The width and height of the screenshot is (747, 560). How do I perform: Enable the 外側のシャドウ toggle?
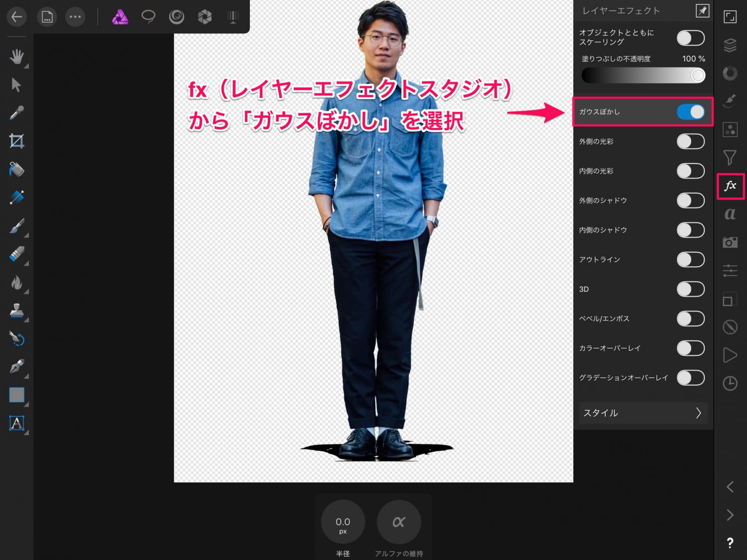(690, 201)
